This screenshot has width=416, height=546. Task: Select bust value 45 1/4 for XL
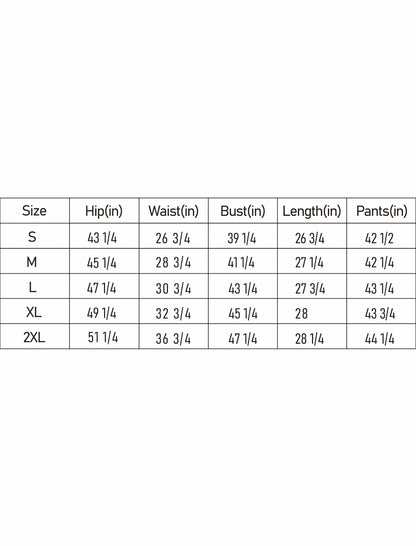(243, 314)
